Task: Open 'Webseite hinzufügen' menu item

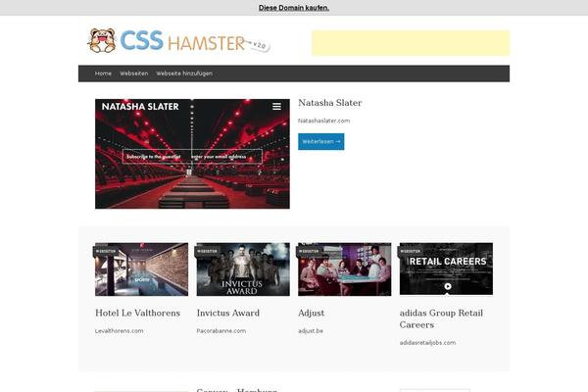Action: 184,73
